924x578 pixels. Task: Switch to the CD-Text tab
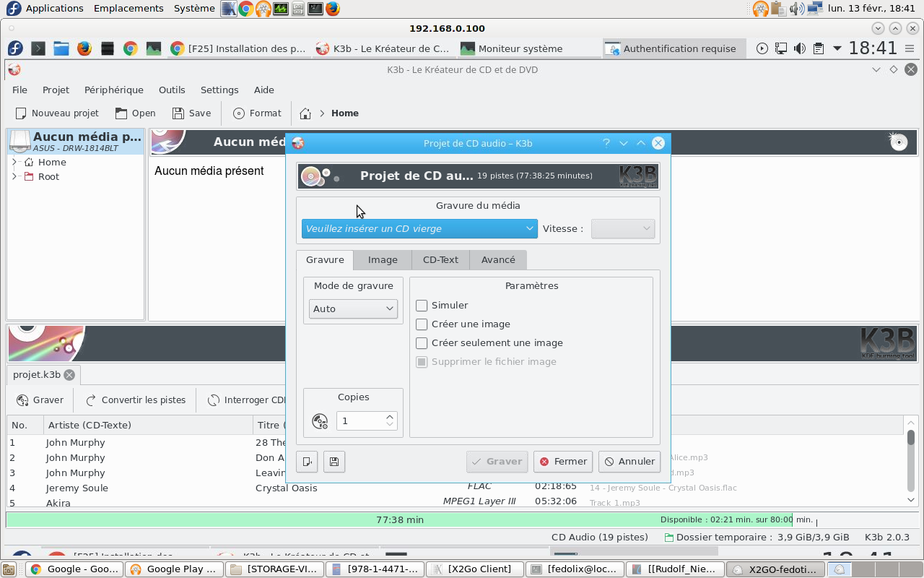point(440,259)
